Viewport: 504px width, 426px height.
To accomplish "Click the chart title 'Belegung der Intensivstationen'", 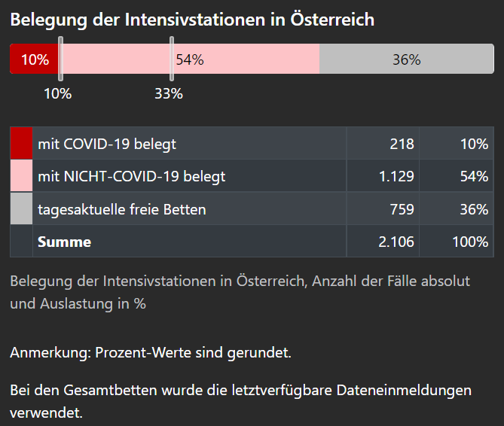I will (x=192, y=20).
